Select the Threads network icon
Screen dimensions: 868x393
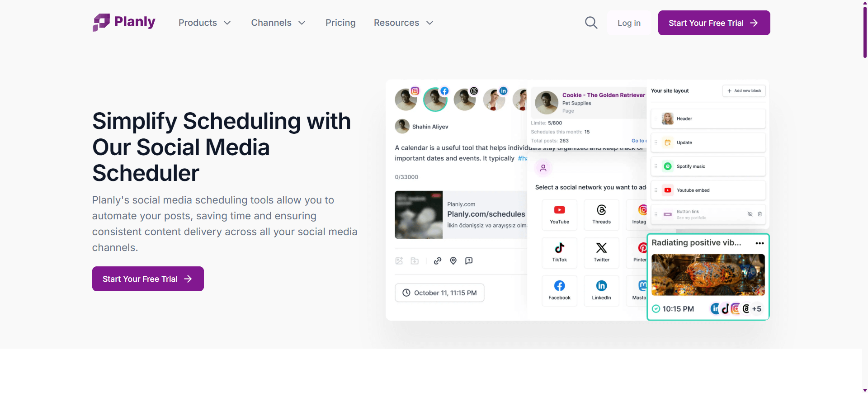601,210
